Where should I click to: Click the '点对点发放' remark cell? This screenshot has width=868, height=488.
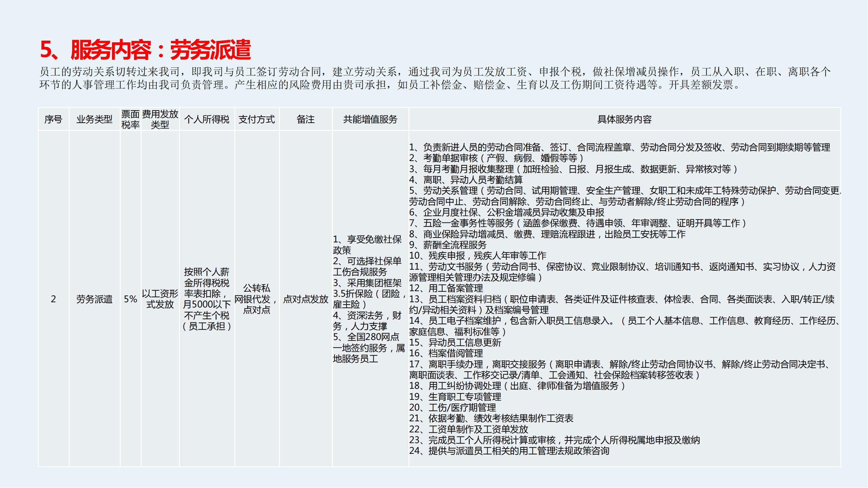click(306, 299)
